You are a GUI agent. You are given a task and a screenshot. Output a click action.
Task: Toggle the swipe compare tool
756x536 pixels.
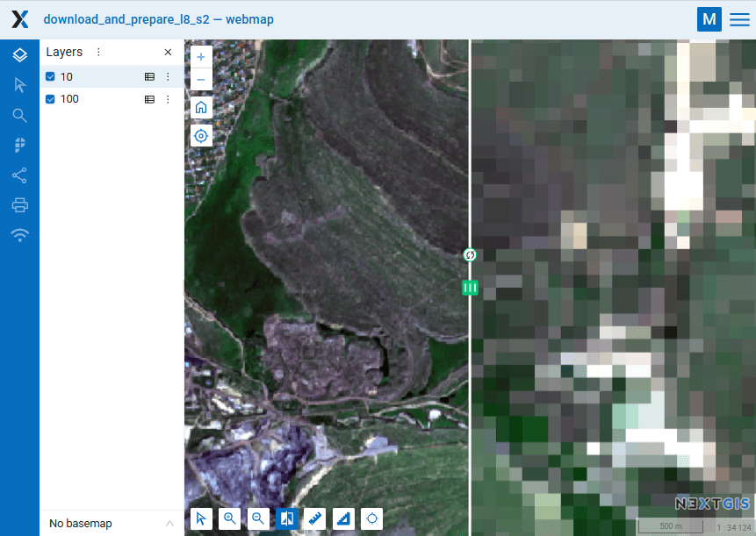pyautogui.click(x=287, y=518)
